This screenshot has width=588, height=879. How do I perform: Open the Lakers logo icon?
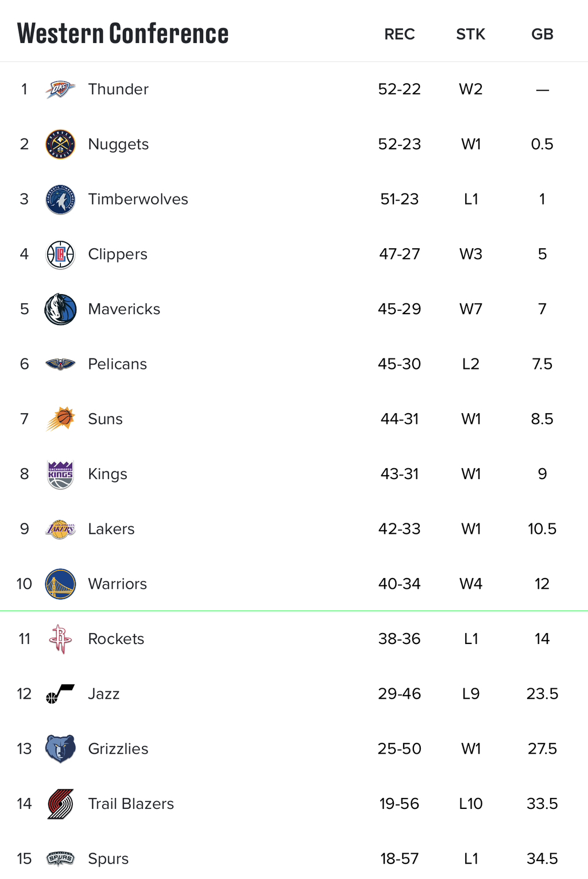[x=60, y=529]
